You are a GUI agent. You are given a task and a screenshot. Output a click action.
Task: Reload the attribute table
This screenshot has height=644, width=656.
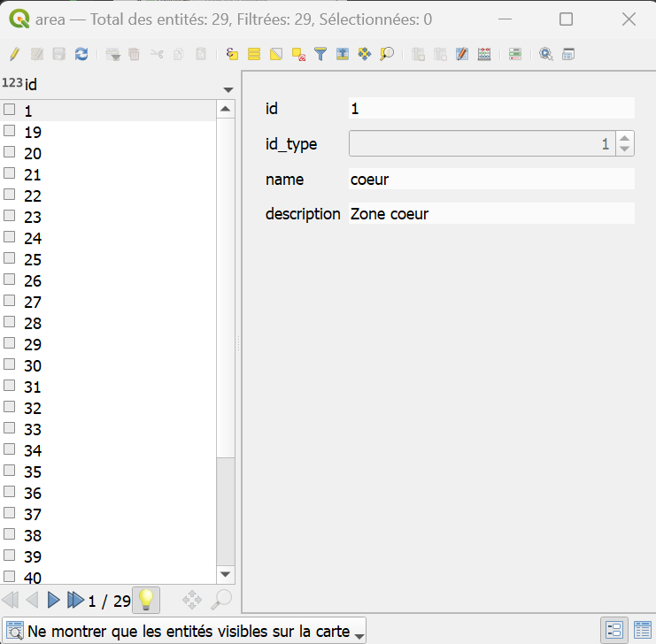click(x=81, y=54)
